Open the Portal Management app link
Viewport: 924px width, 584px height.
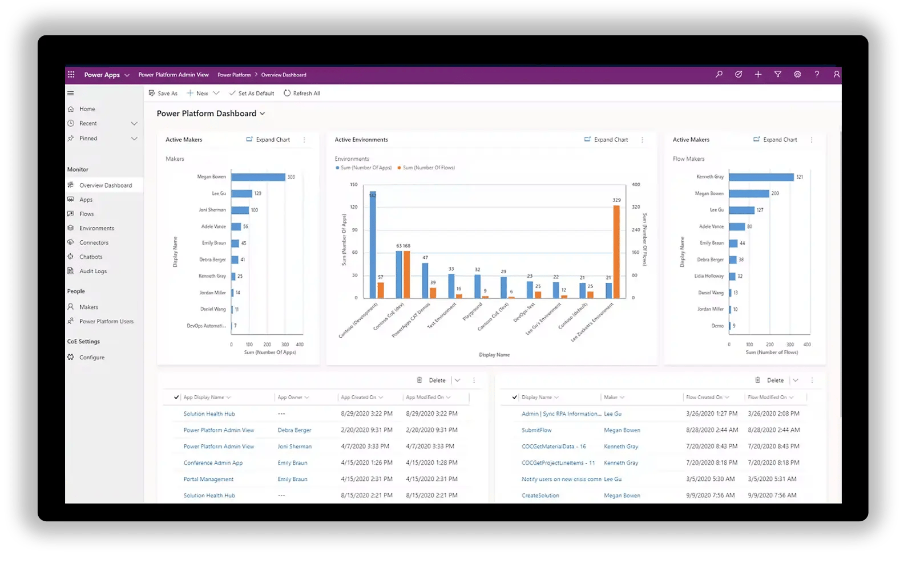tap(208, 480)
